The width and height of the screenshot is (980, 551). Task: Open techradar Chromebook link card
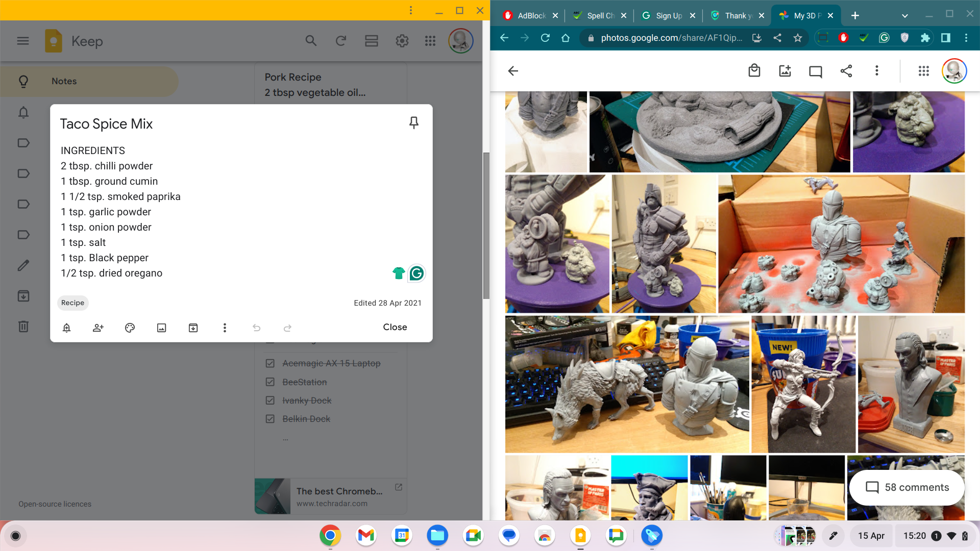click(331, 496)
